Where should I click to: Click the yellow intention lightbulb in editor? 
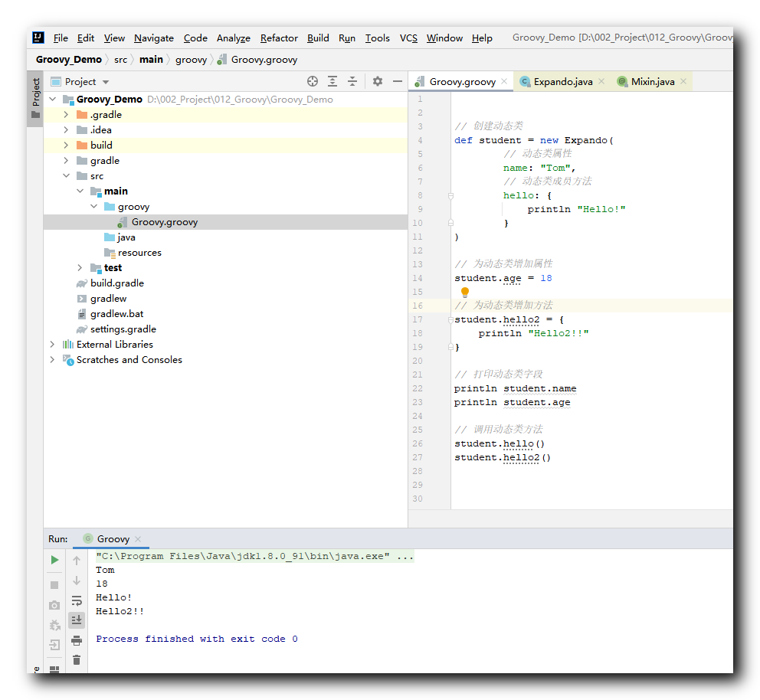(x=465, y=292)
